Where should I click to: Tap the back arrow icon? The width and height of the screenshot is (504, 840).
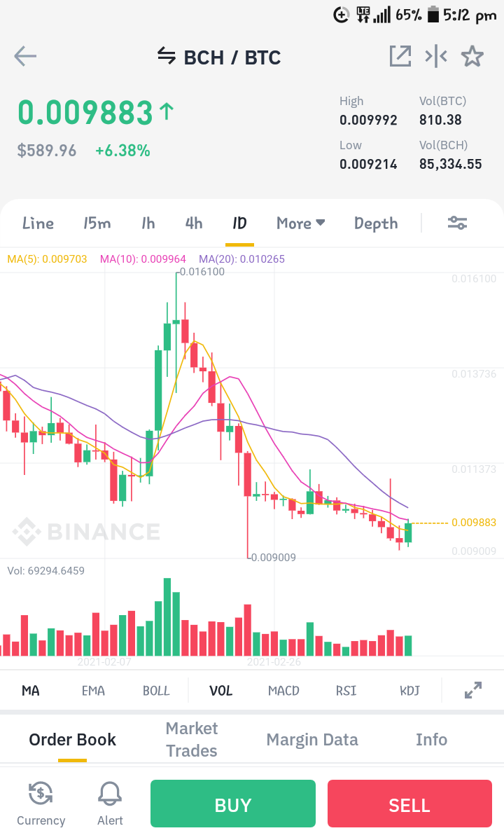click(x=25, y=56)
